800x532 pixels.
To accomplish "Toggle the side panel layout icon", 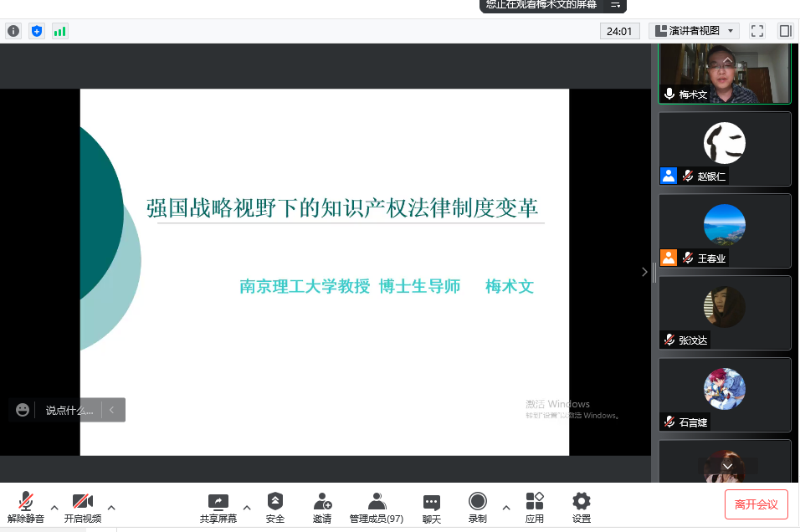I will pyautogui.click(x=785, y=31).
